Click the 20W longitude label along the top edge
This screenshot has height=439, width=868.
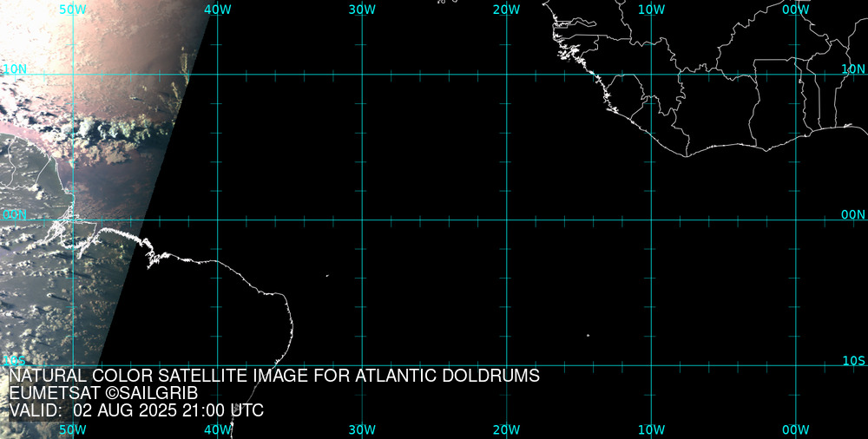[x=507, y=10]
